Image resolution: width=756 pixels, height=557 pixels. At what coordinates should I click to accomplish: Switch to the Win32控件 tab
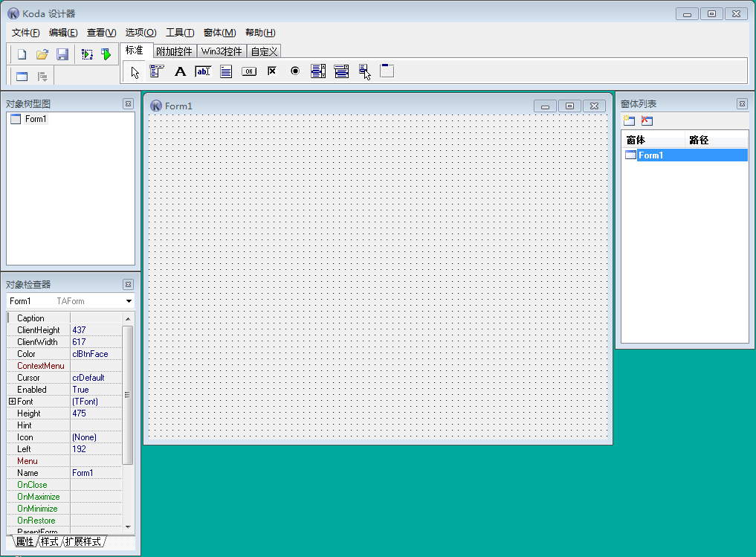point(222,52)
